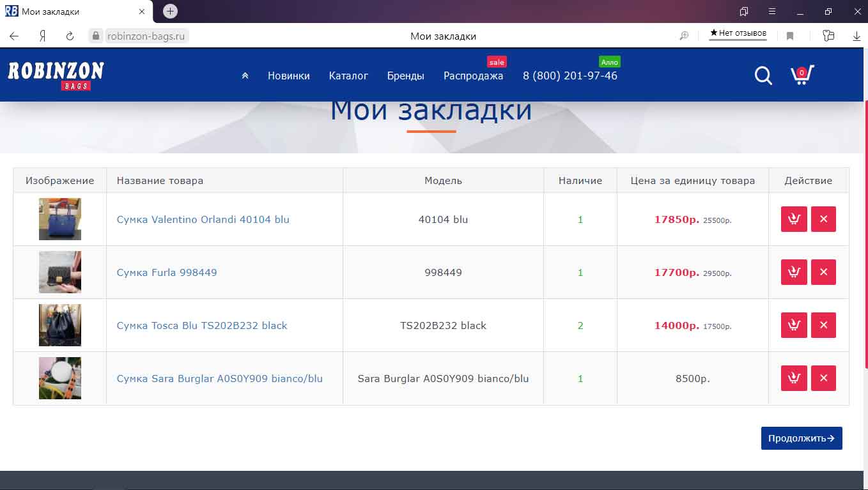The width and height of the screenshot is (868, 490).
Task: Click price 8500р.
Action: (693, 378)
